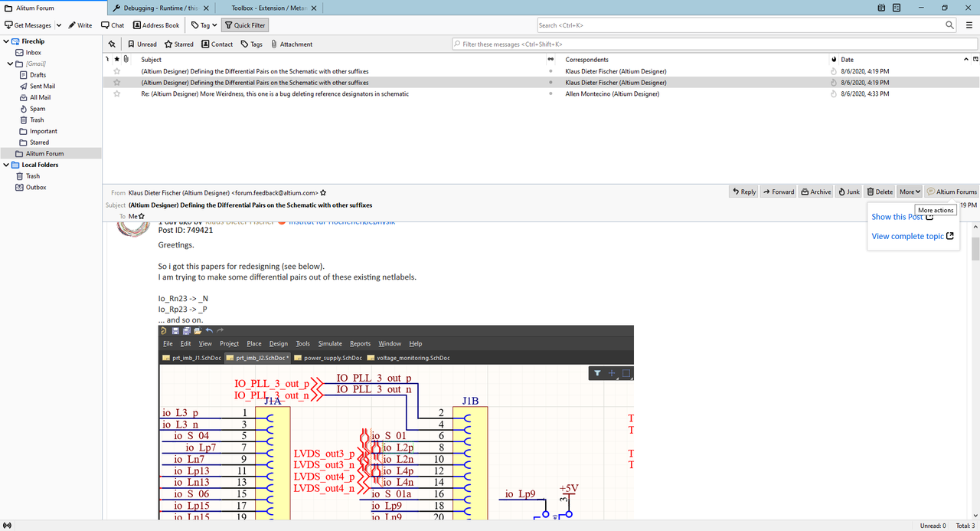Open the Thunderbird hamburger menu
Screen dimensions: 980x531
click(970, 25)
